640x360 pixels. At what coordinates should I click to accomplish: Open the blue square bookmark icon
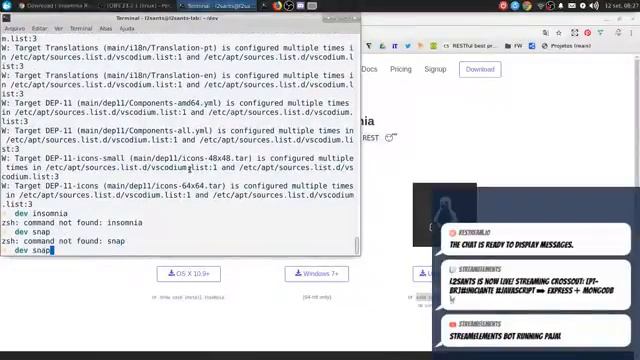[x=532, y=46]
